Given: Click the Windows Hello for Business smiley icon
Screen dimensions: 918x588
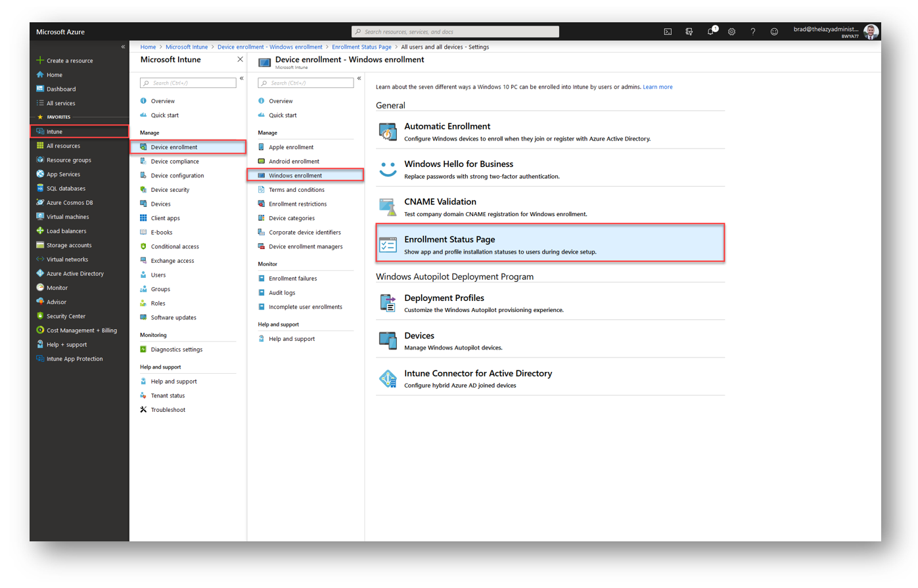Looking at the screenshot, I should (388, 170).
